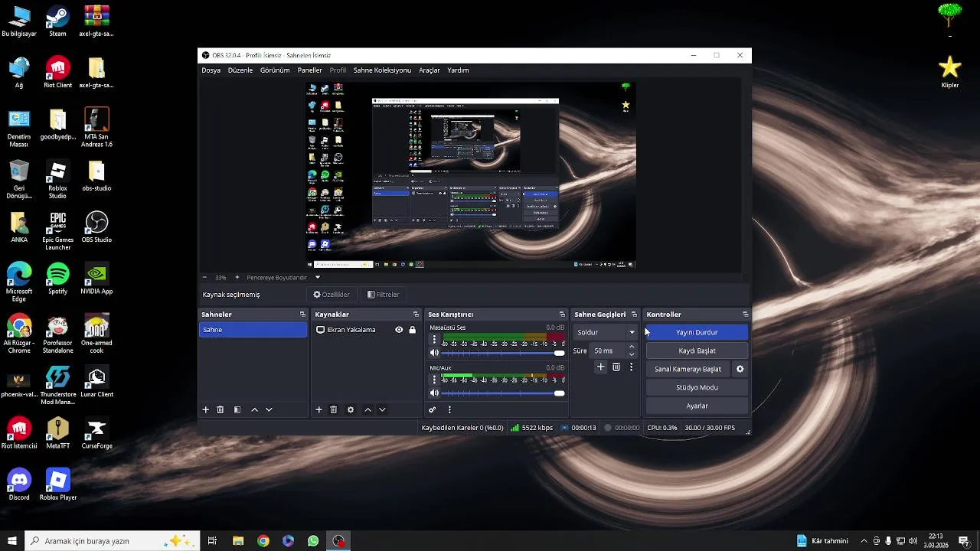The image size is (980, 551).
Task: Delete selected scene with trash icon in Sahneler
Action: (220, 409)
